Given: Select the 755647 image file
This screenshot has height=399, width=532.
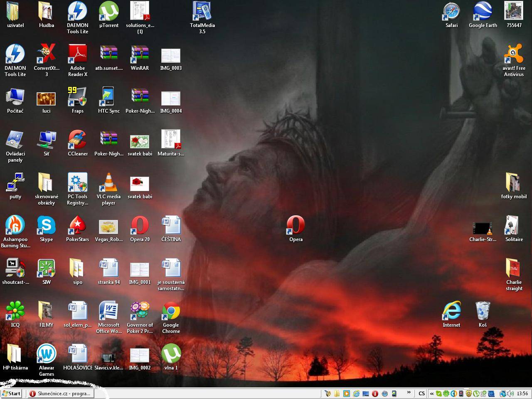Looking at the screenshot, I should [x=514, y=15].
